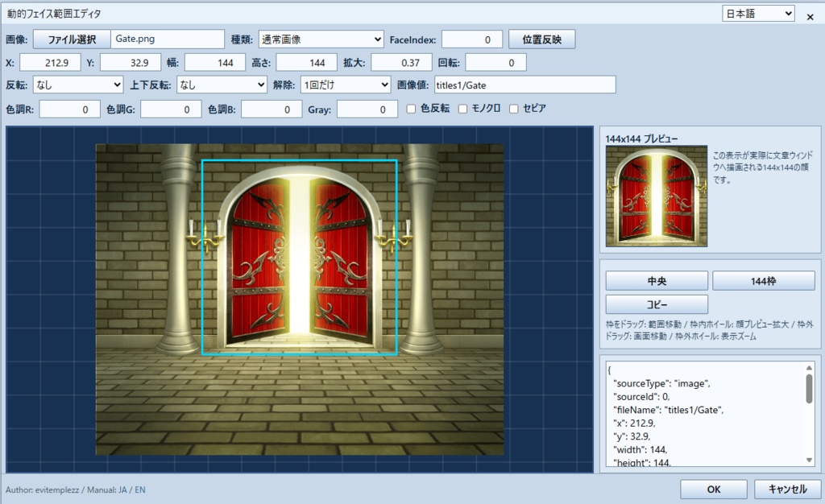Viewport: 825px width, 504px height.
Task: Click the 144枠 frame button
Action: pos(764,281)
